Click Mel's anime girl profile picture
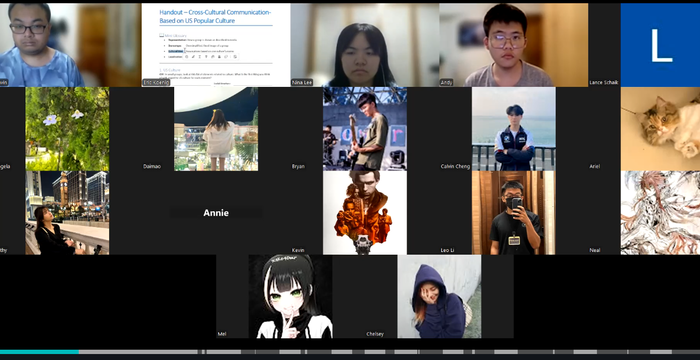Image resolution: width=700 pixels, height=360 pixels. tap(291, 297)
